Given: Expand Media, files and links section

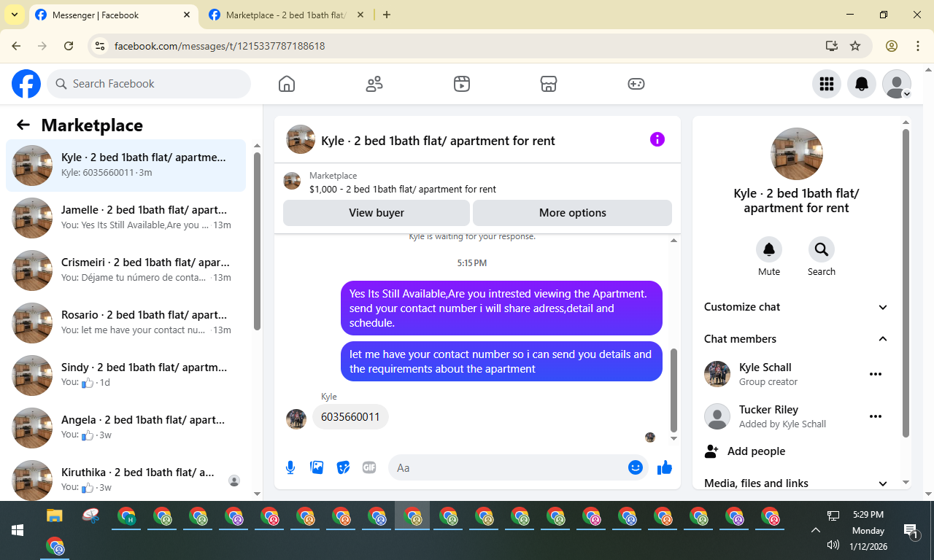Looking at the screenshot, I should click(x=796, y=483).
